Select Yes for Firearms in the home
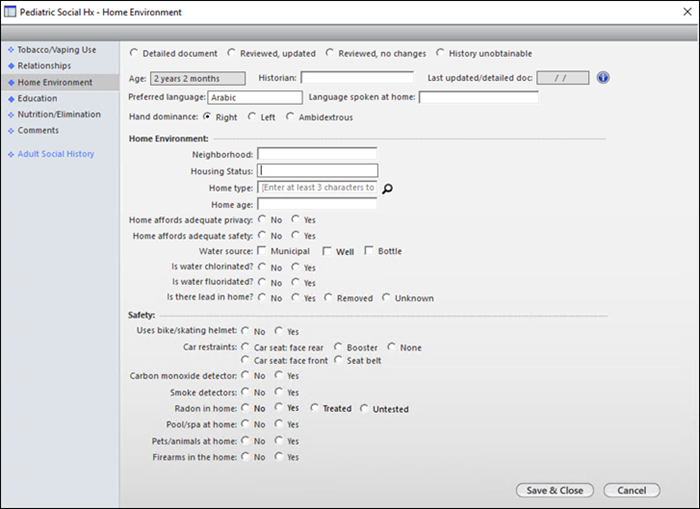 (x=280, y=457)
